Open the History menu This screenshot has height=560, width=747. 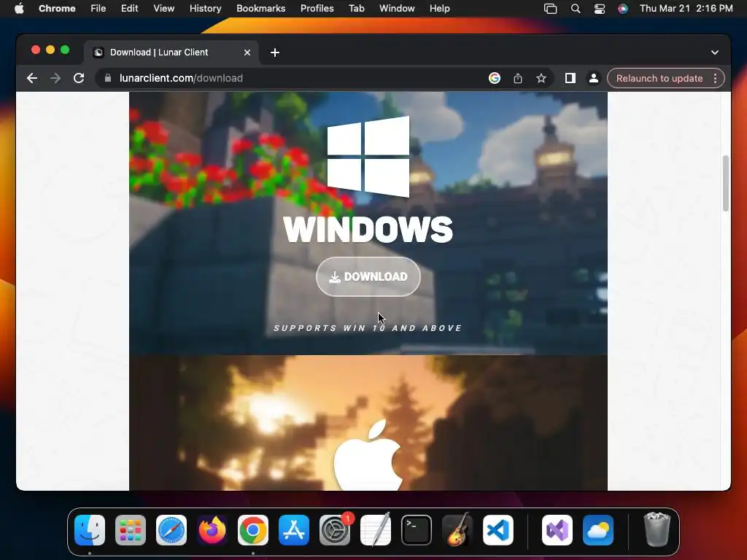(x=205, y=8)
